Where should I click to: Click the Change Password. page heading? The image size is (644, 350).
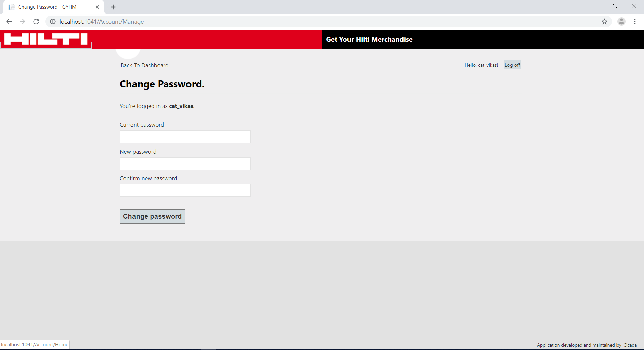[x=162, y=84]
